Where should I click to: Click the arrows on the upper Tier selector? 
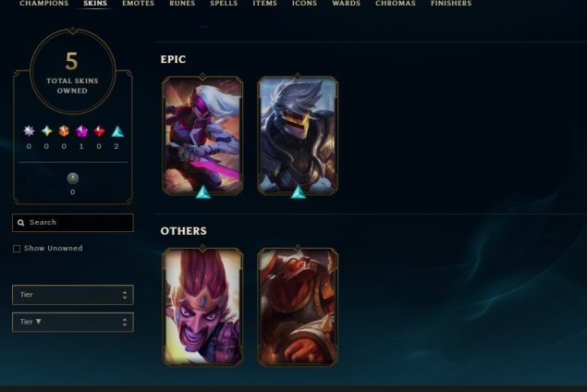[125, 295]
